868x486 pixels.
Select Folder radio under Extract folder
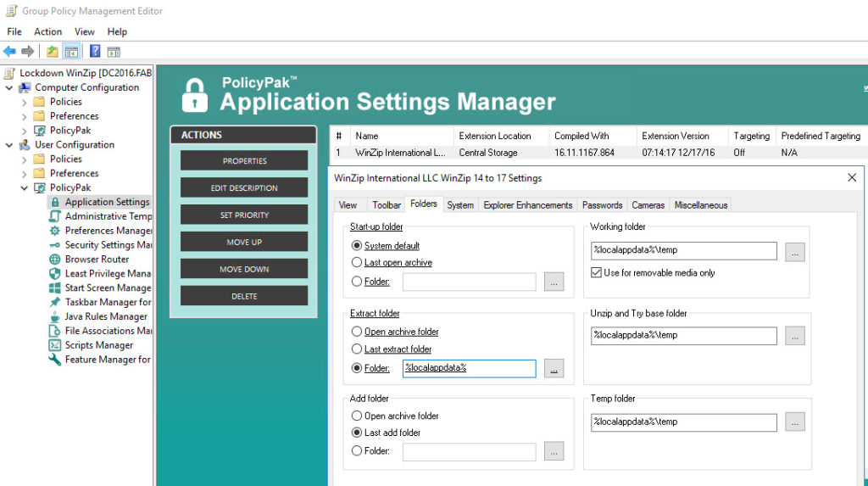pyautogui.click(x=357, y=368)
